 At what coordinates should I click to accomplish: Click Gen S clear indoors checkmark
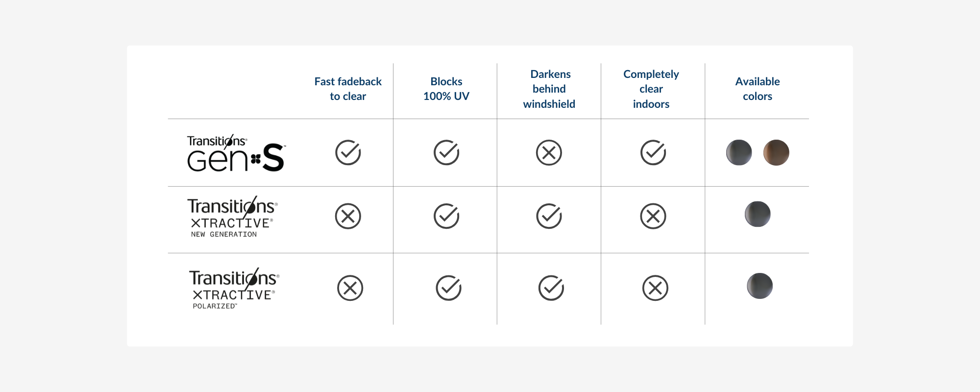point(653,152)
